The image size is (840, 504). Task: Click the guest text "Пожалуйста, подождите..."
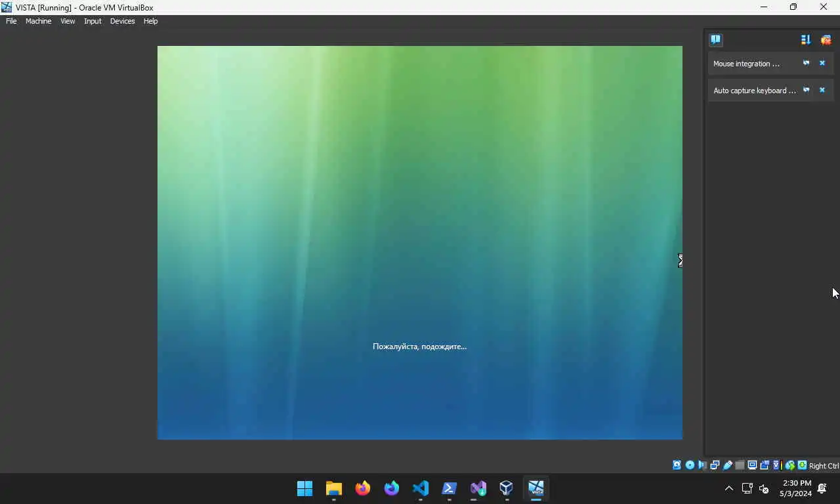[419, 346]
